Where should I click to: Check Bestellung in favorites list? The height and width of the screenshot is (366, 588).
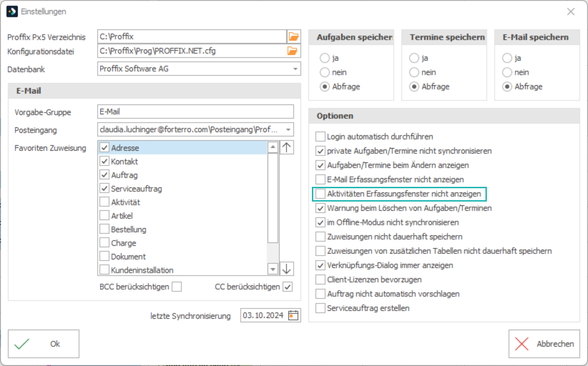[x=104, y=229]
